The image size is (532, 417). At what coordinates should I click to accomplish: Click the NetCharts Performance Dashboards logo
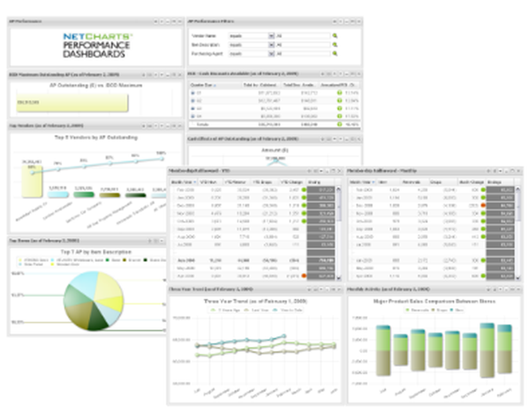[x=97, y=45]
